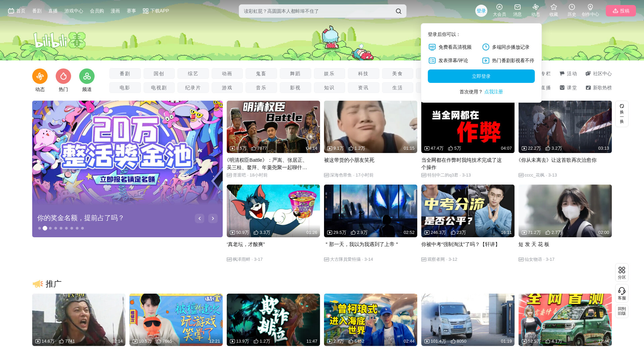Open the 游戏中心 navigation item
The height and width of the screenshot is (349, 644).
point(74,11)
